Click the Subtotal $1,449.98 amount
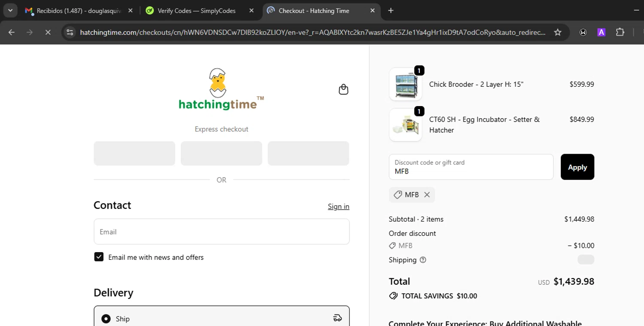The image size is (644, 326). (579, 219)
